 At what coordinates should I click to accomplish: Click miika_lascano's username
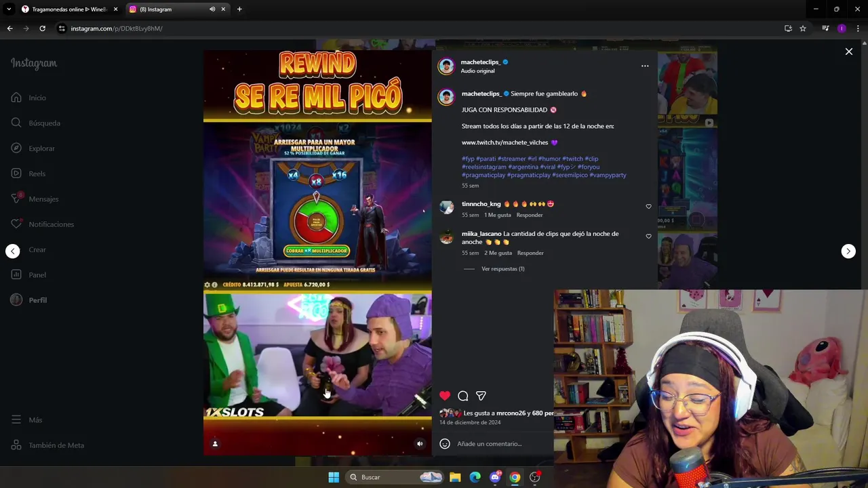pos(481,234)
